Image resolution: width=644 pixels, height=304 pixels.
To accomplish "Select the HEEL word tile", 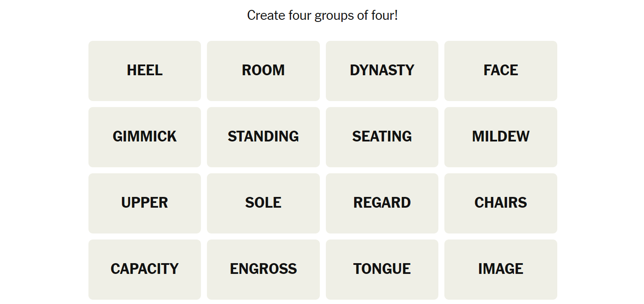I will pos(145,71).
